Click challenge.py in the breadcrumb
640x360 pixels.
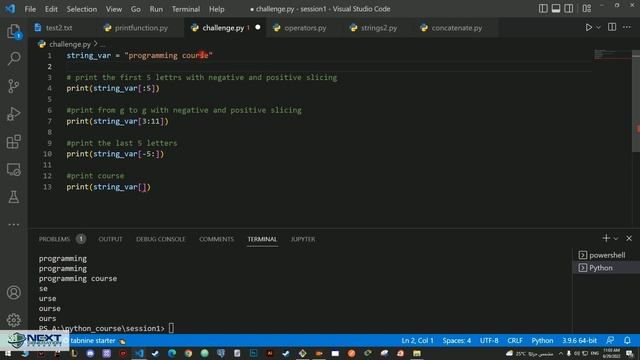[70, 44]
